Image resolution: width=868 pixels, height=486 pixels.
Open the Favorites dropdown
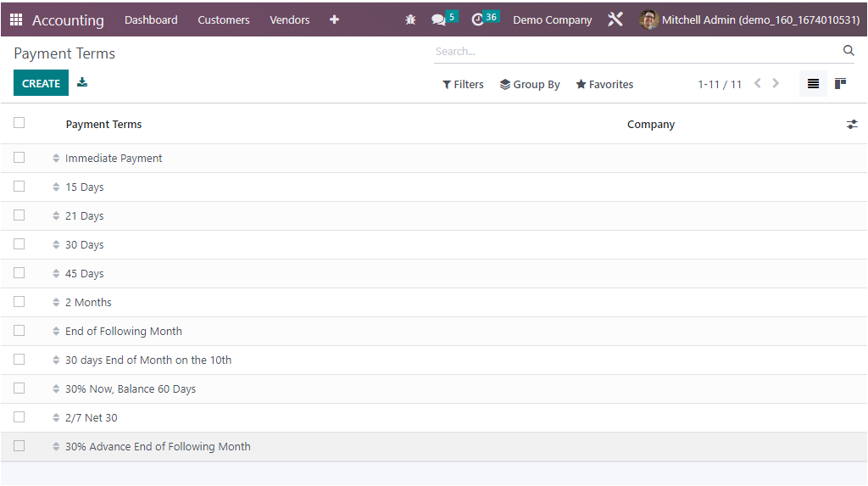(x=604, y=84)
